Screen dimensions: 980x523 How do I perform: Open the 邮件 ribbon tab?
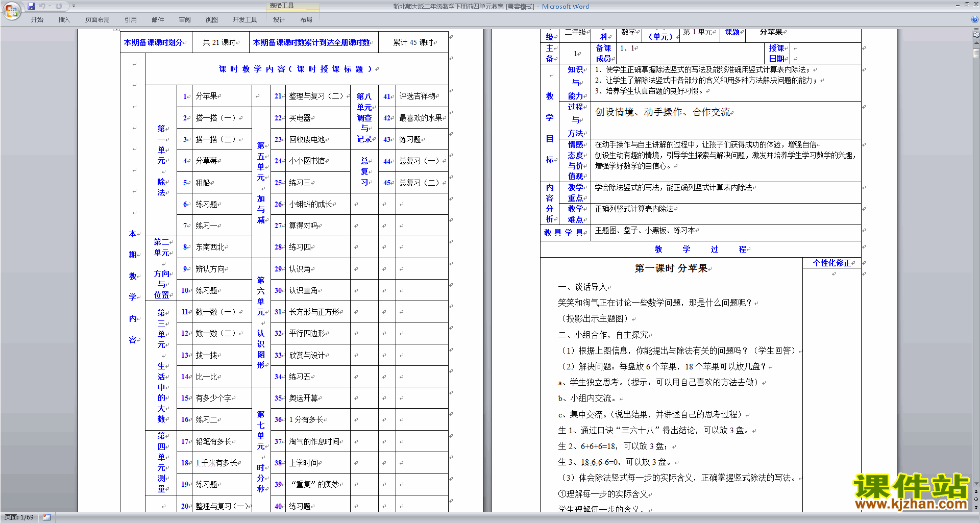[x=158, y=20]
